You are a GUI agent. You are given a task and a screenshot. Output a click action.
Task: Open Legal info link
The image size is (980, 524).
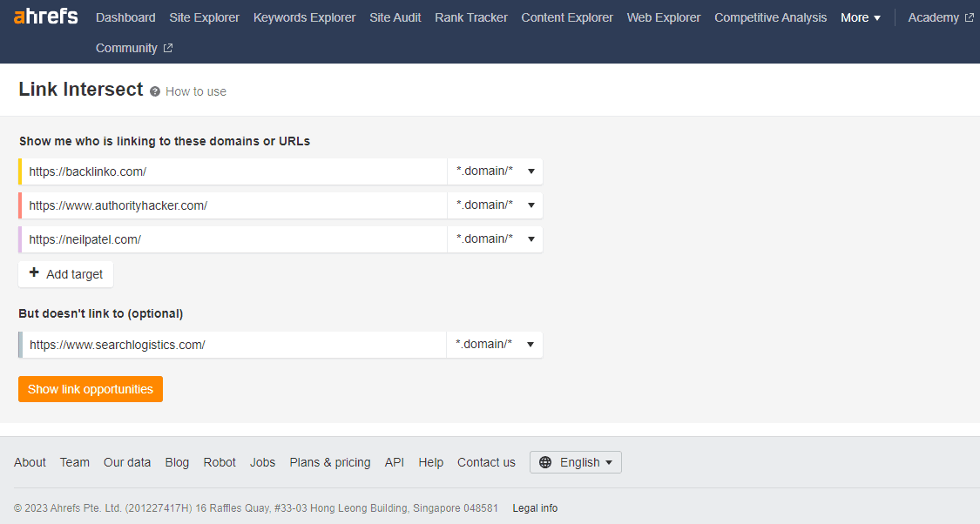pos(535,508)
